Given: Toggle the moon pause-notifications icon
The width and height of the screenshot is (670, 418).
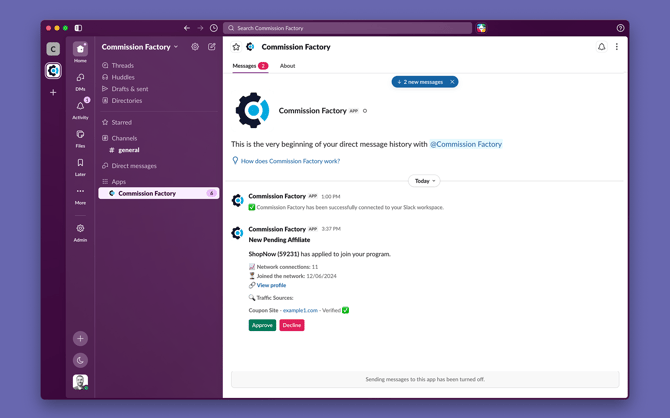Looking at the screenshot, I should point(80,360).
